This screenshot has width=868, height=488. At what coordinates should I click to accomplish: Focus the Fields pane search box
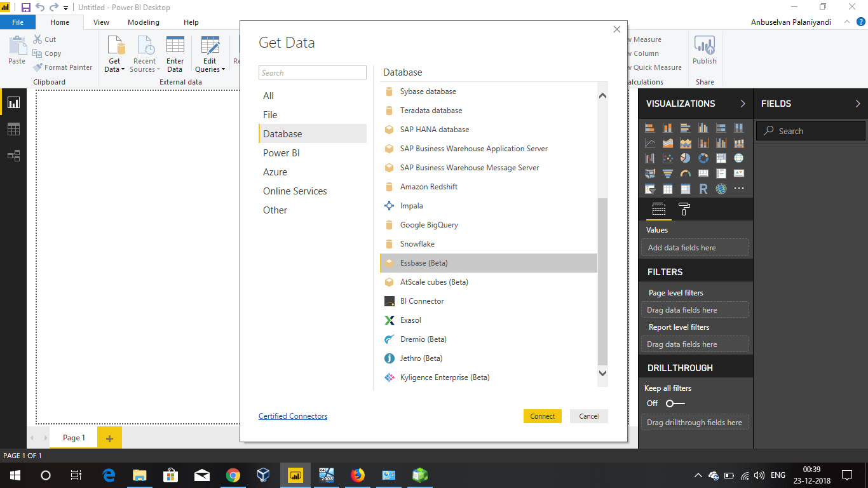pyautogui.click(x=811, y=131)
